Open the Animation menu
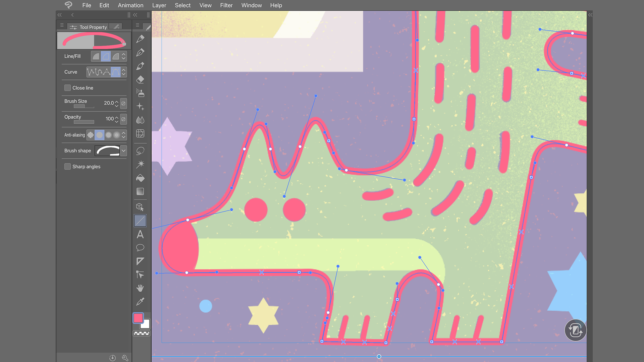 pyautogui.click(x=130, y=5)
